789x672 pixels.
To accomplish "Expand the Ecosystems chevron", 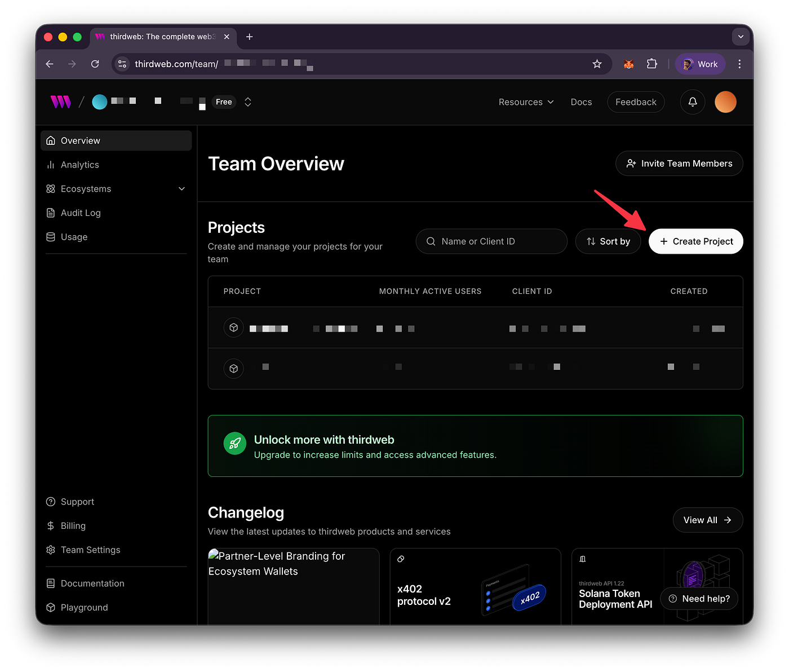I will (x=181, y=189).
